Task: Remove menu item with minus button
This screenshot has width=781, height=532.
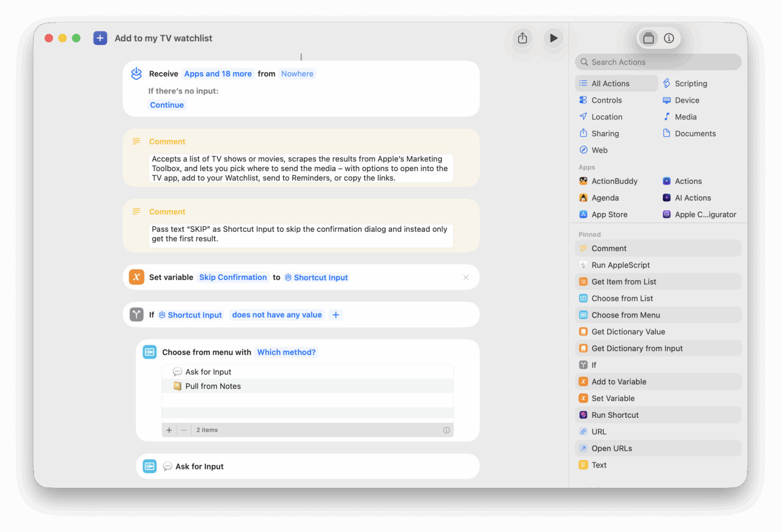Action: [184, 430]
